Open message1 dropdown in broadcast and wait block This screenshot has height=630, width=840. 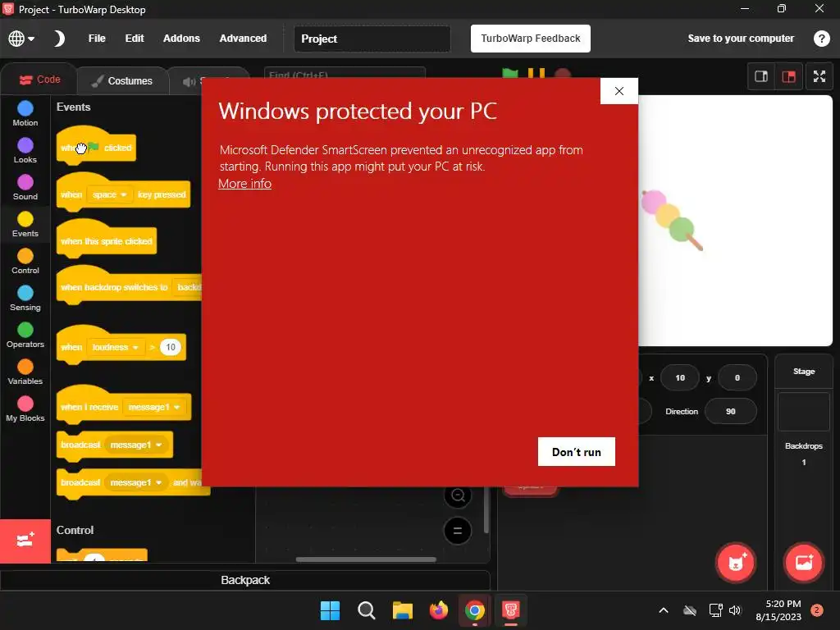click(136, 482)
